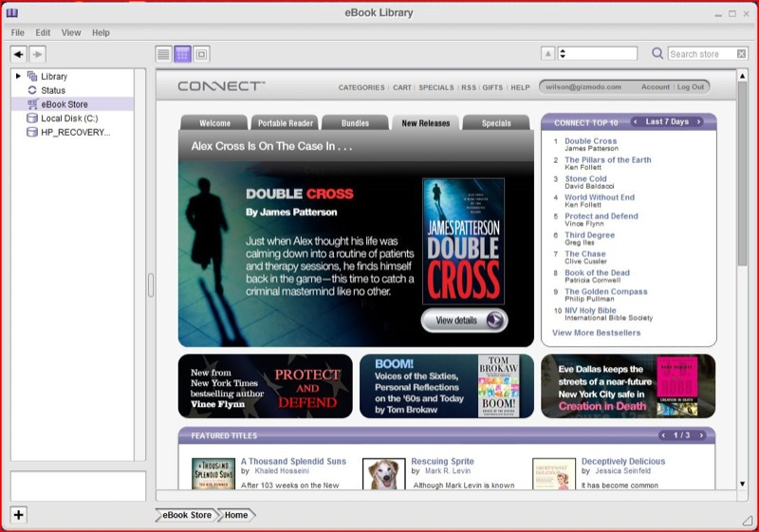The height and width of the screenshot is (532, 759).
Task: Click the forward navigation arrow button
Action: point(38,54)
